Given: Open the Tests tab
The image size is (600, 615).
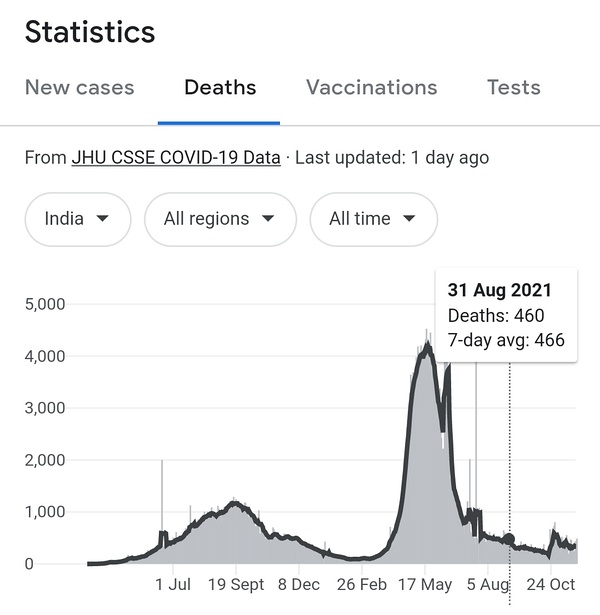Looking at the screenshot, I should click(x=513, y=87).
